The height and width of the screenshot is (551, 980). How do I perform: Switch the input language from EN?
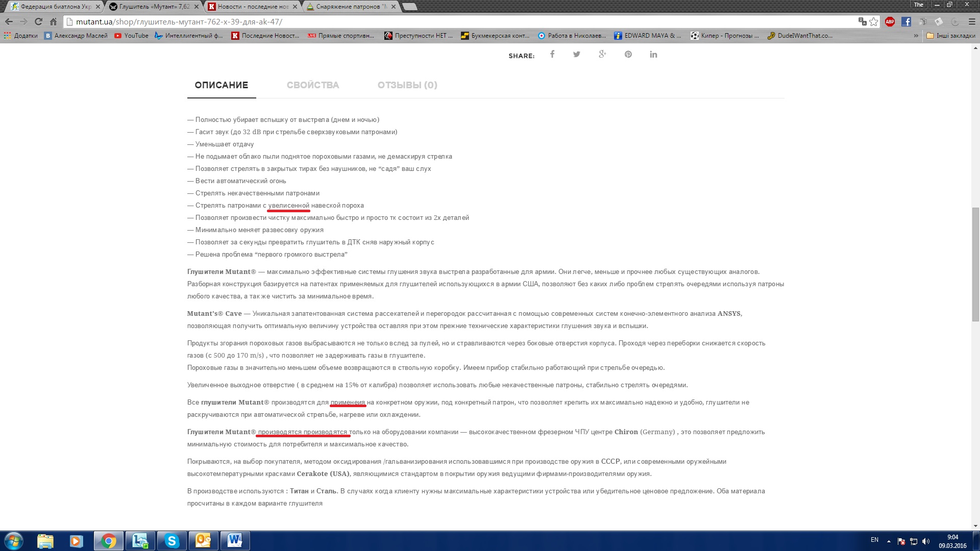[x=874, y=540]
